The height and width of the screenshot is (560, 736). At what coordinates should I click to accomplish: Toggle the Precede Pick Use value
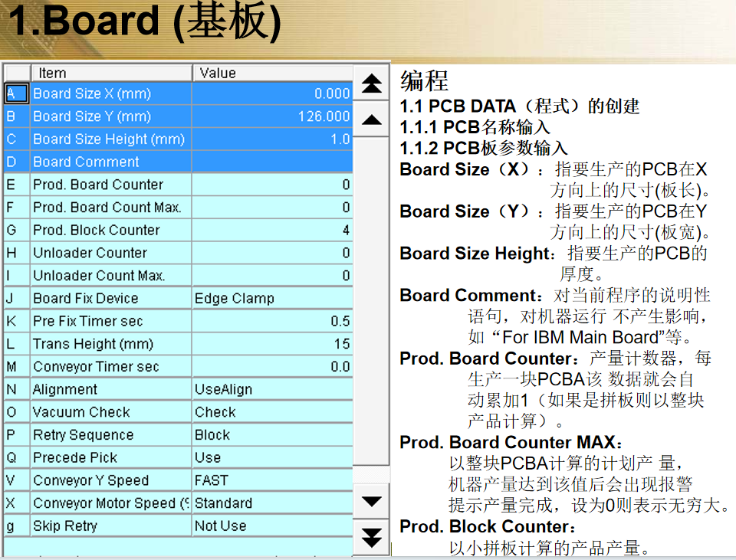(272, 458)
